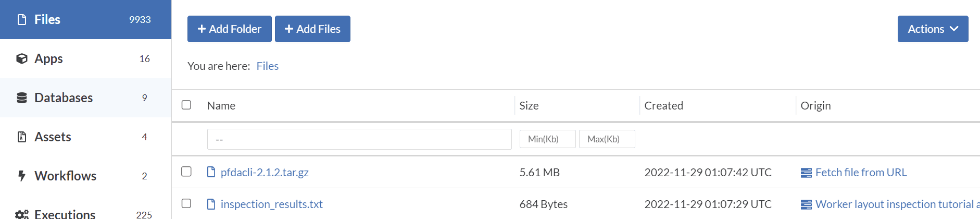The width and height of the screenshot is (980, 219).
Task: Click the Assets archive icon
Action: (22, 137)
